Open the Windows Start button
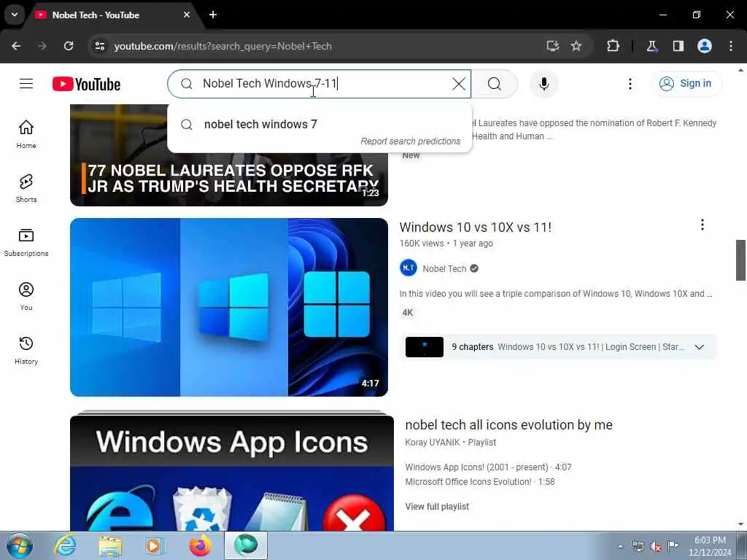Viewport: 747px width, 560px height. (20, 545)
